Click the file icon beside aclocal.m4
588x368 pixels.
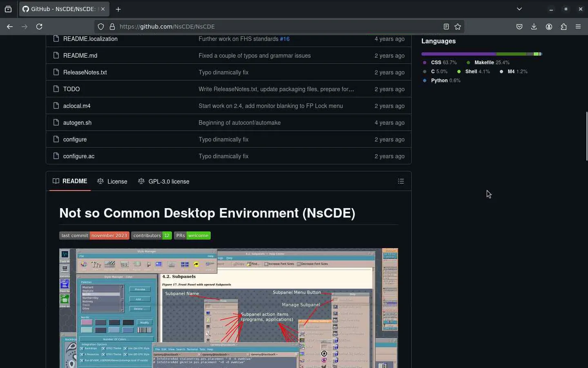[x=56, y=106]
